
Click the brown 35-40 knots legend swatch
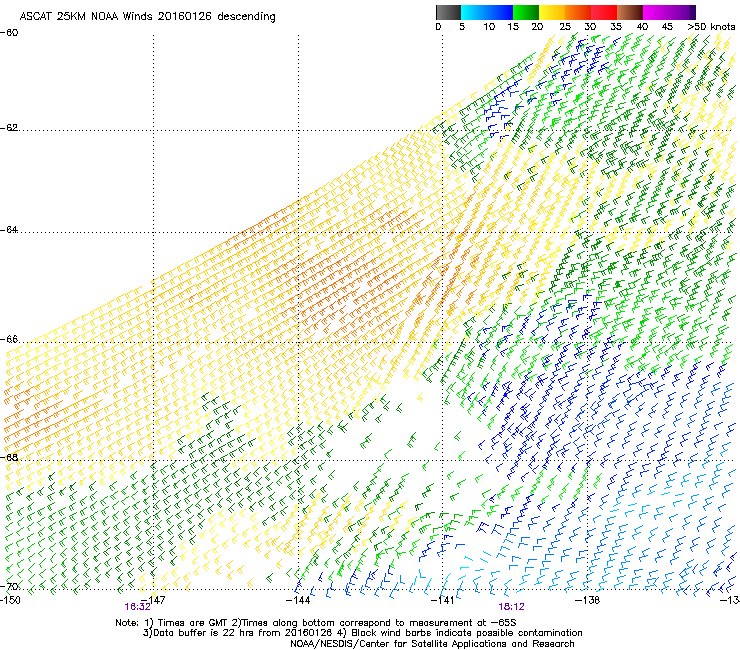630,12
